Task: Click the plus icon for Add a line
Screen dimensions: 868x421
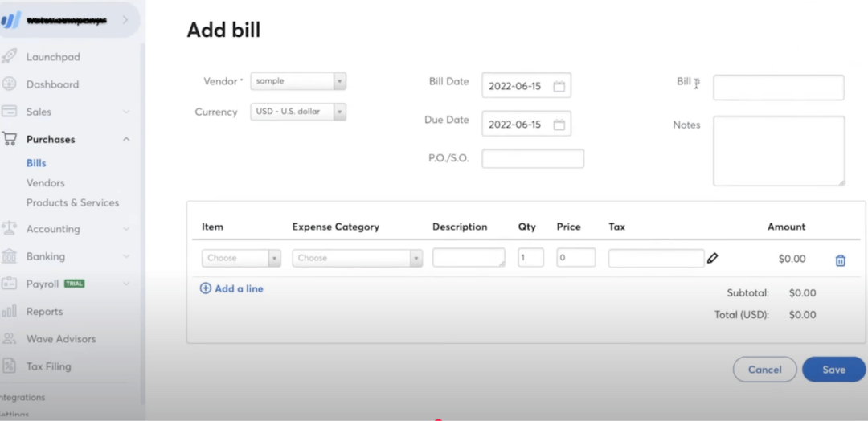Action: point(206,288)
